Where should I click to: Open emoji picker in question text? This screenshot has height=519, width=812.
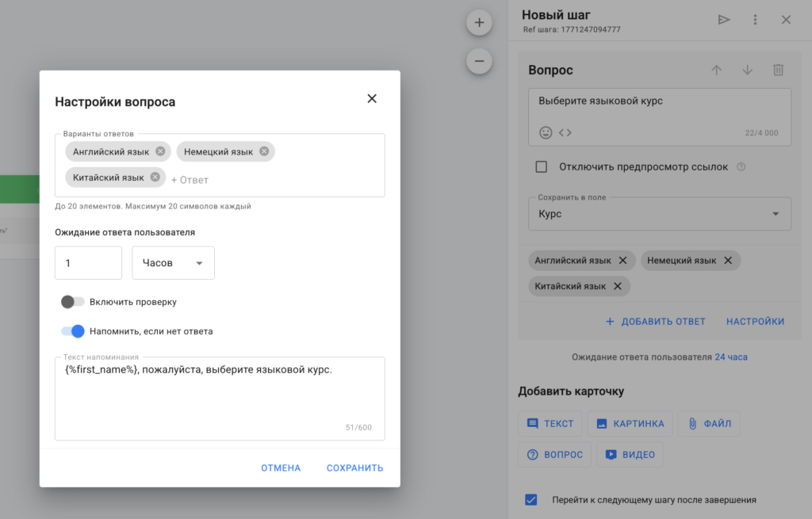pos(546,132)
